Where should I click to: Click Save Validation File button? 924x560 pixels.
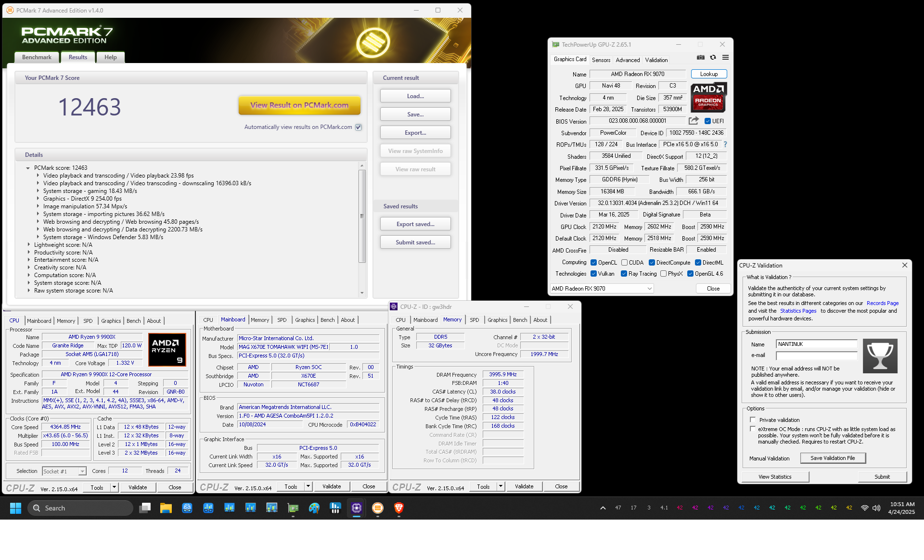[833, 458]
